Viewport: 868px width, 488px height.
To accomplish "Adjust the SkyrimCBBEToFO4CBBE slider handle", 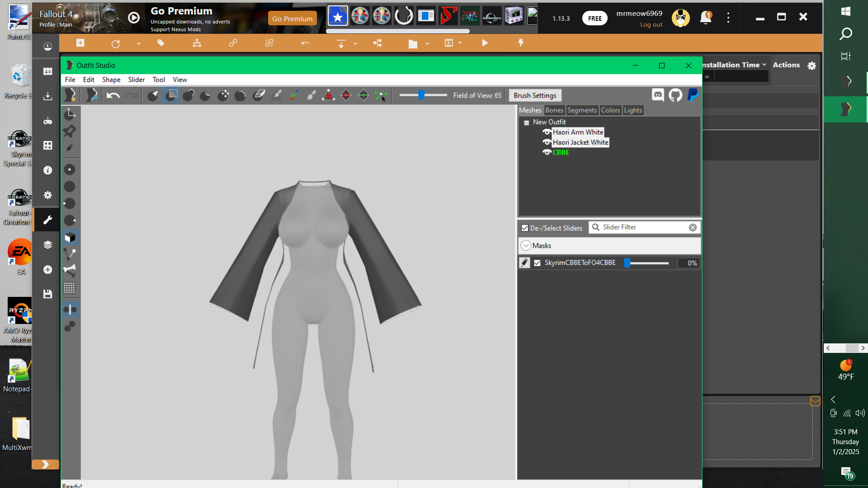I will coord(627,263).
